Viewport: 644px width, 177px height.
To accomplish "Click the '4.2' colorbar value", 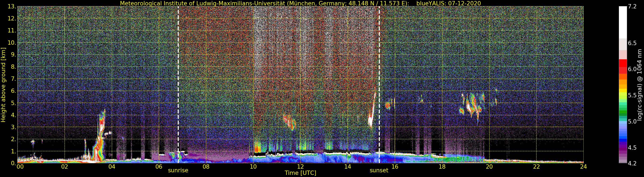I will click(x=632, y=163).
